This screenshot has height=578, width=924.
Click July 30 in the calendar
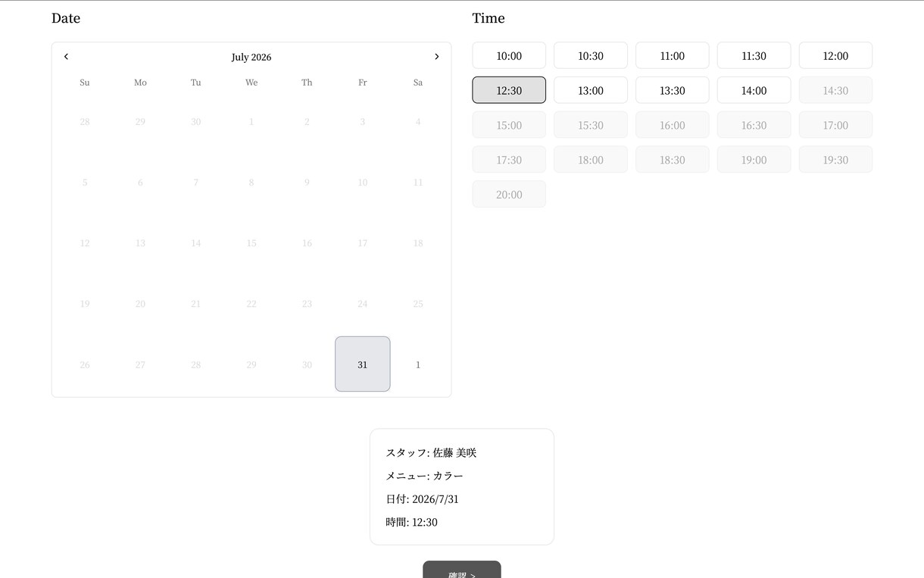click(307, 364)
